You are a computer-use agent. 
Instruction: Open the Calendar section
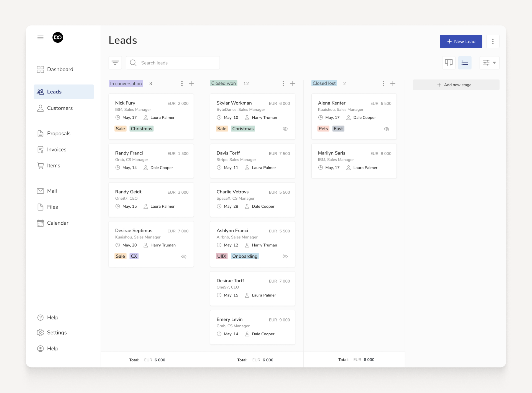[57, 223]
